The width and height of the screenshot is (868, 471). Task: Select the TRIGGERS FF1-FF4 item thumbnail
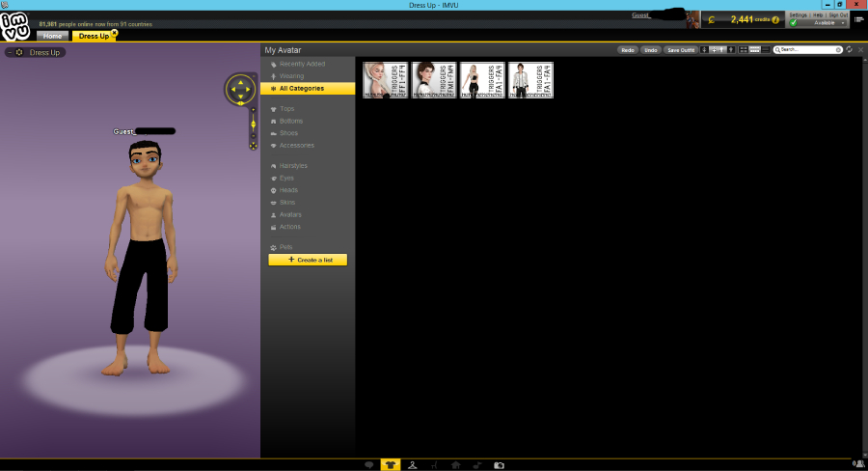tap(385, 80)
